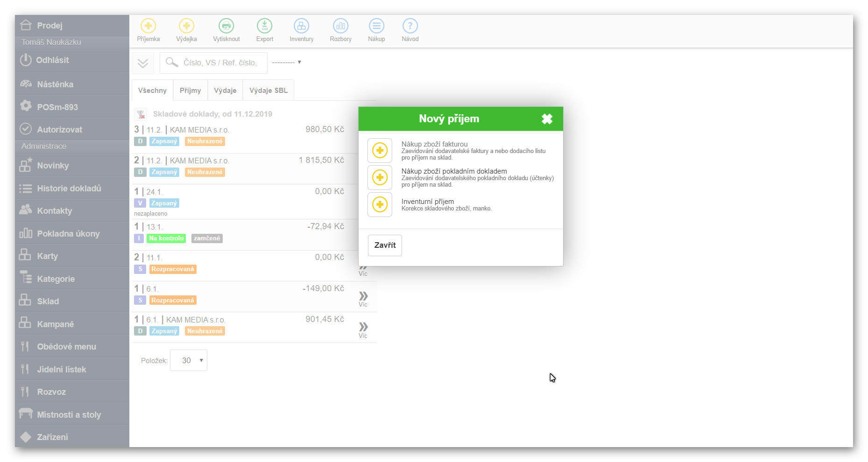
Task: Open the Inventury toolbar icon
Action: pos(301,26)
